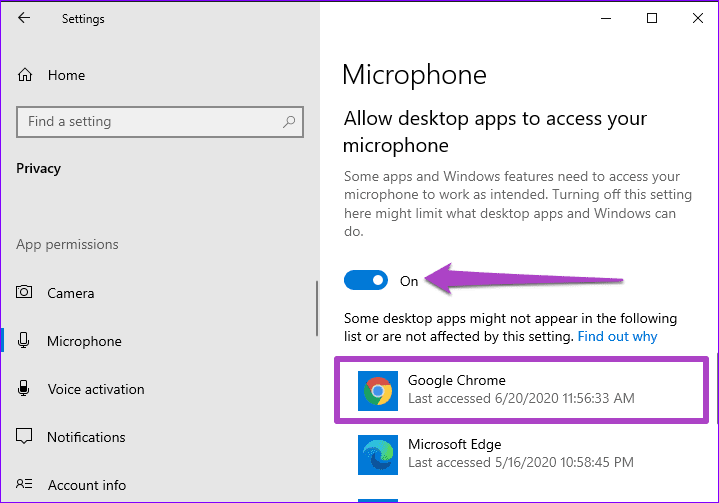The image size is (719, 503).
Task: Go to Voice activation settings
Action: click(x=96, y=389)
